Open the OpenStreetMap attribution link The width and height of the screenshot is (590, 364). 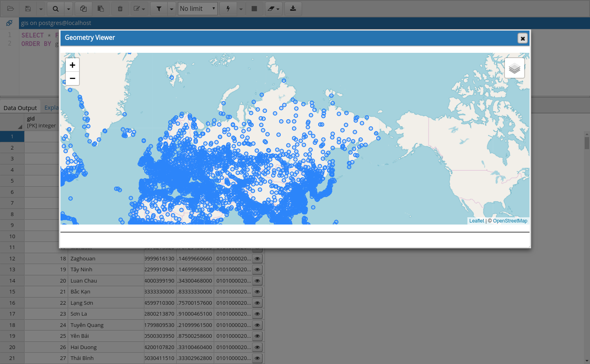pyautogui.click(x=510, y=221)
